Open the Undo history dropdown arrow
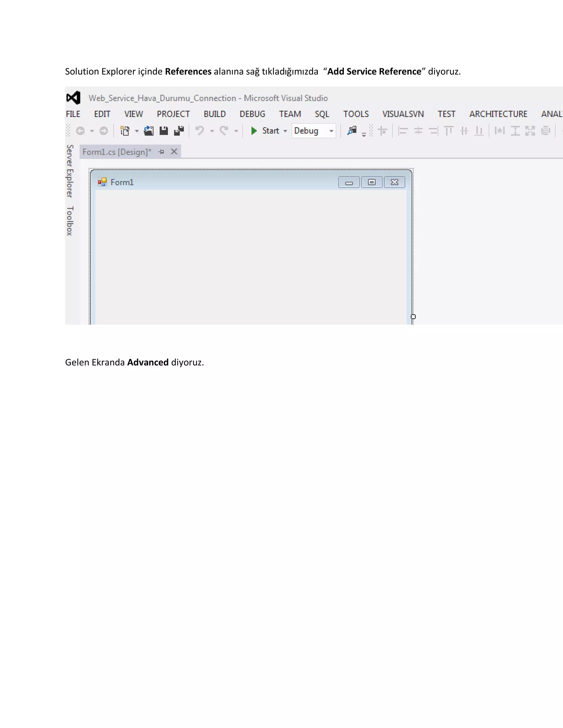This screenshot has width=563, height=728. coord(212,131)
